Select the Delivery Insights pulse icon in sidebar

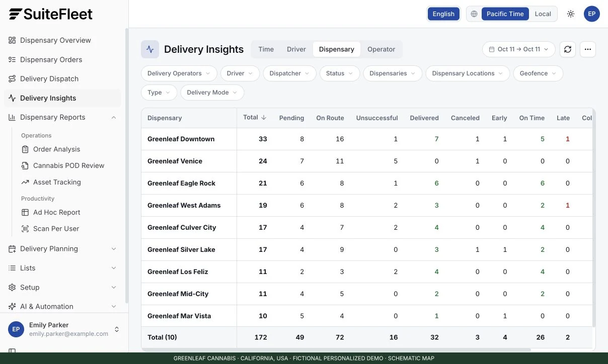click(12, 98)
